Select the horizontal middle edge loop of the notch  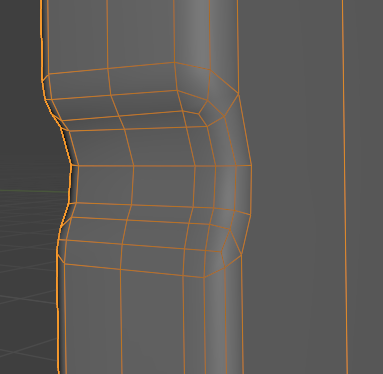[x=161, y=165]
